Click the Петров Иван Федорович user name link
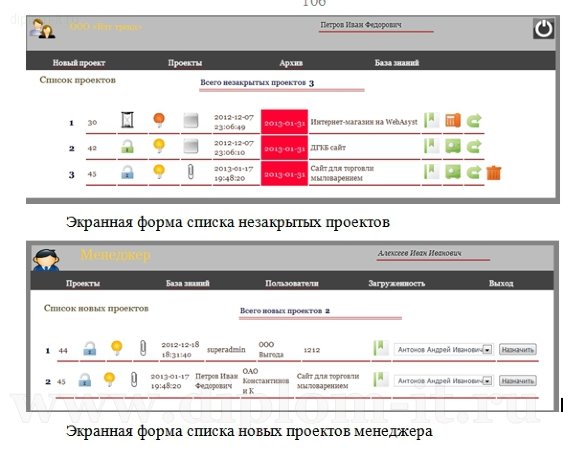Screen dimensions: 587x460 point(361,25)
